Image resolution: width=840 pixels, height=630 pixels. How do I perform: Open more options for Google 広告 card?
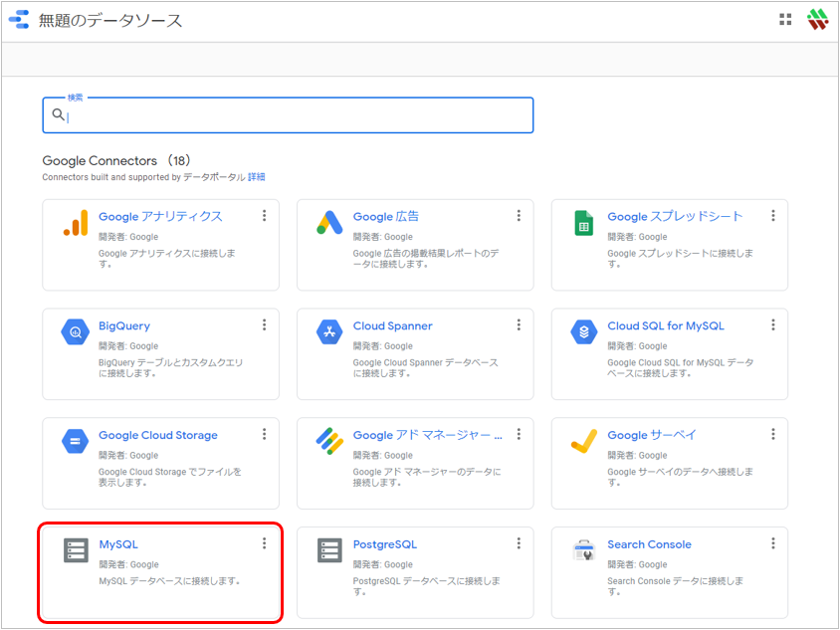(x=519, y=215)
